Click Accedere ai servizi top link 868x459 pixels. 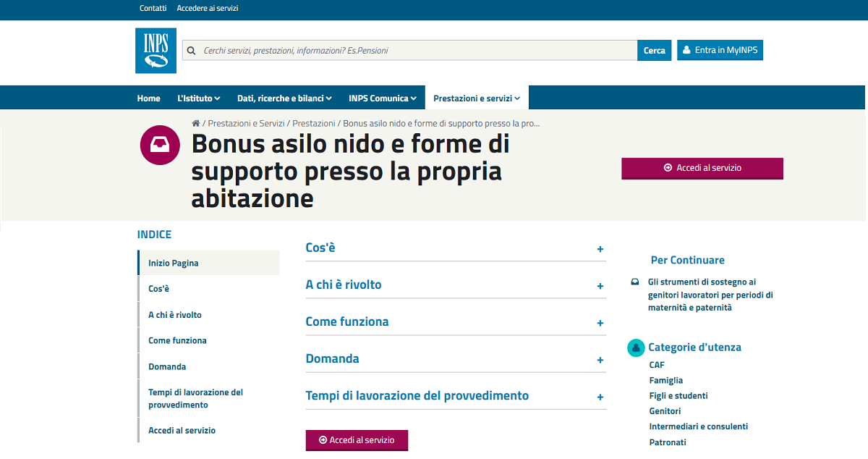pos(208,9)
